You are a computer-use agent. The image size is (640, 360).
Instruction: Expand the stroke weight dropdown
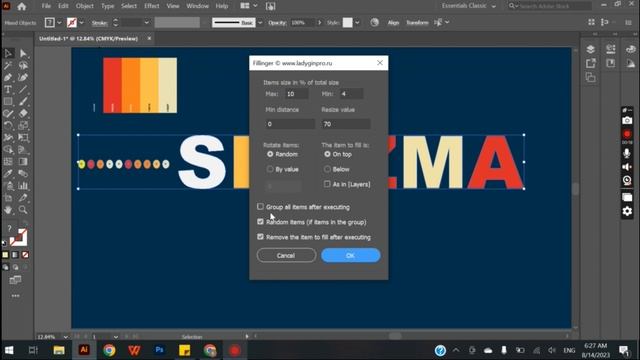tap(147, 23)
